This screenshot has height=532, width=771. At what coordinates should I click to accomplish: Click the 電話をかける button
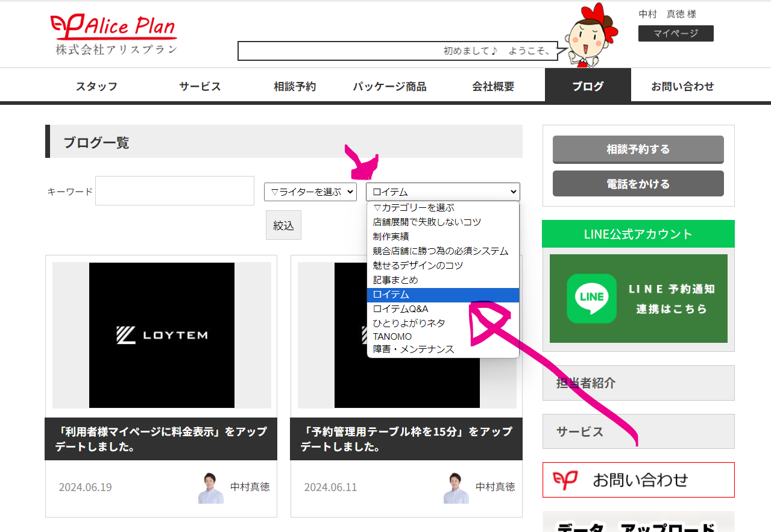tap(638, 184)
